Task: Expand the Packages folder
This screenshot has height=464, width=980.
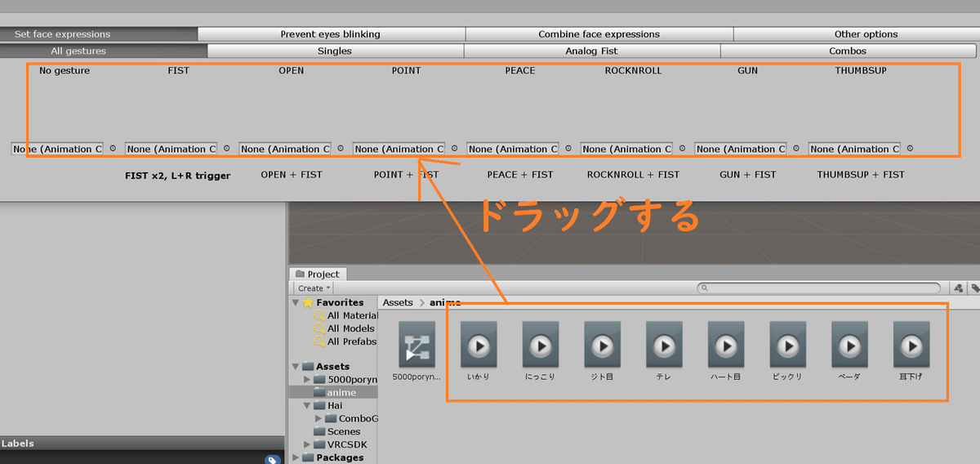Action: click(x=296, y=457)
